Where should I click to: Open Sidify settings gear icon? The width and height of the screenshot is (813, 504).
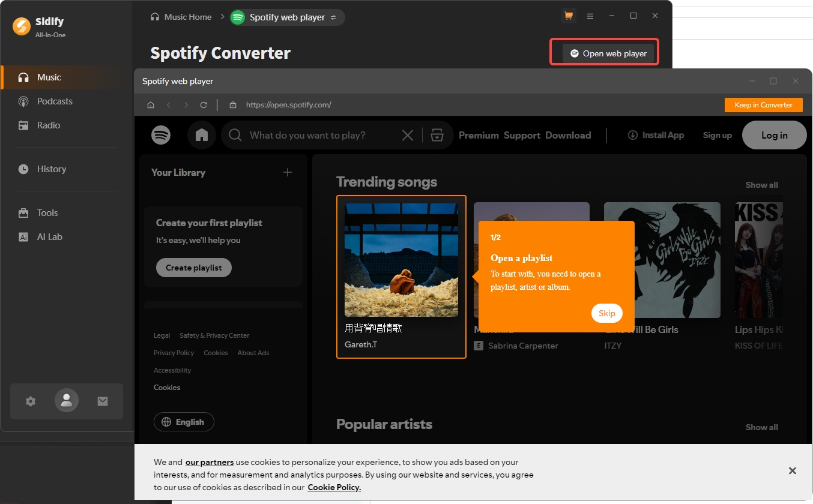(31, 401)
